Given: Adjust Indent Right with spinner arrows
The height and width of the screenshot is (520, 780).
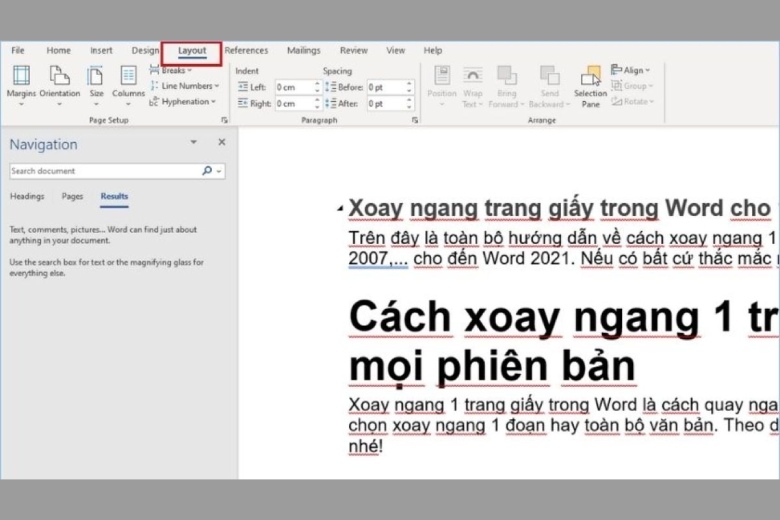Looking at the screenshot, I should coord(317,104).
